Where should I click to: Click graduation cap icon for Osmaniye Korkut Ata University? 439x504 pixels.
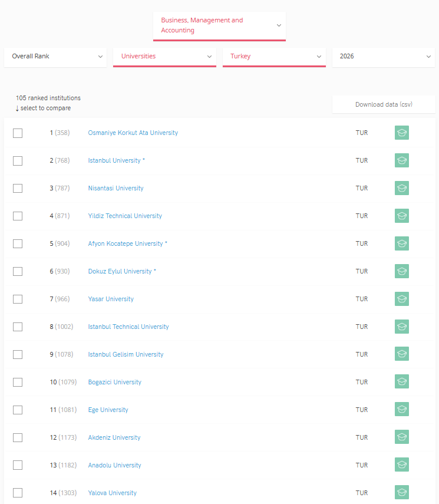coord(401,133)
